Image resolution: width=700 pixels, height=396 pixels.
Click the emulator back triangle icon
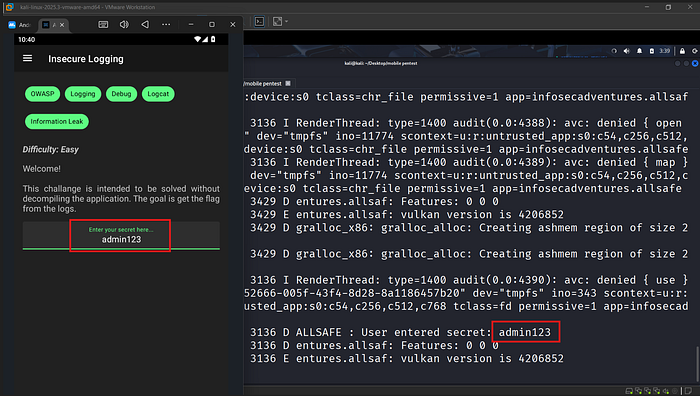point(145,25)
